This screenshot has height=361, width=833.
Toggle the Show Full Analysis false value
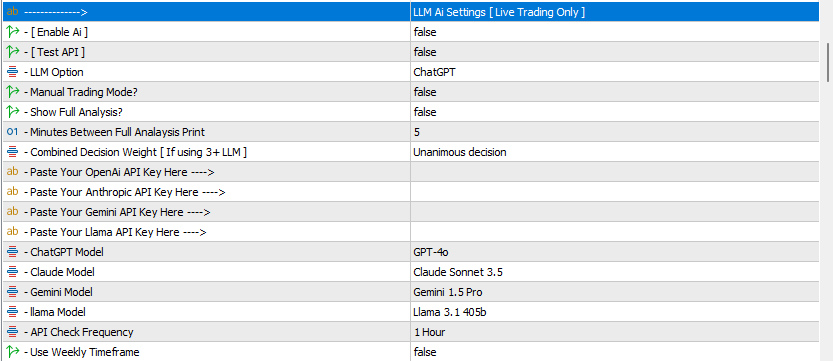pyautogui.click(x=615, y=112)
